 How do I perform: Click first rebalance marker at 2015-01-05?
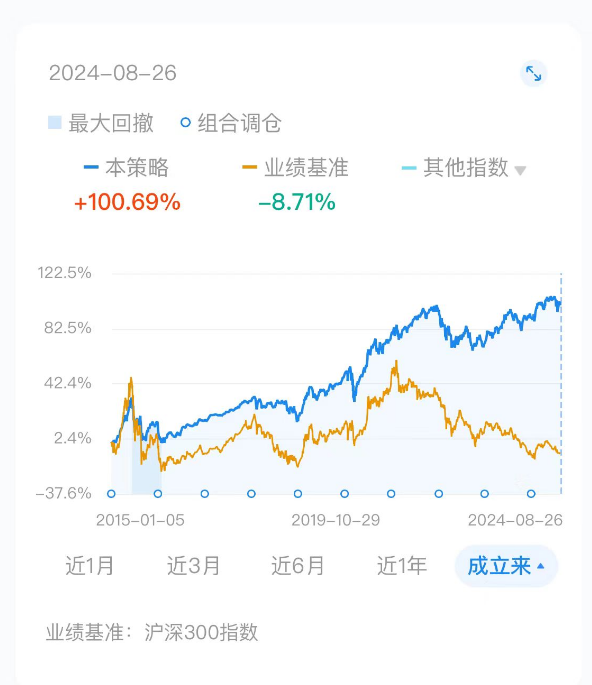click(111, 494)
